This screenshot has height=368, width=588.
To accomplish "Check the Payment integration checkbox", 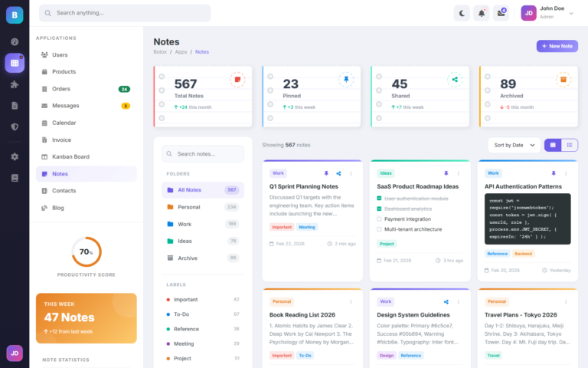I will point(379,219).
